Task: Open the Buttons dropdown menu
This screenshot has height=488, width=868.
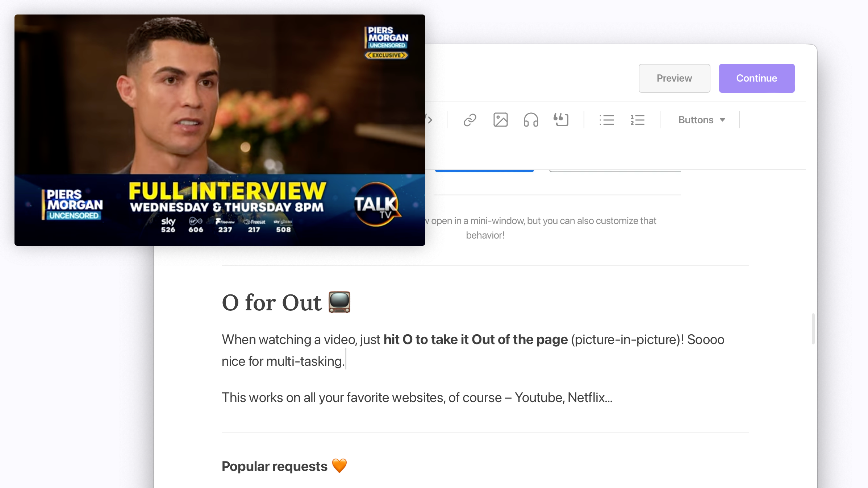Action: click(x=696, y=120)
